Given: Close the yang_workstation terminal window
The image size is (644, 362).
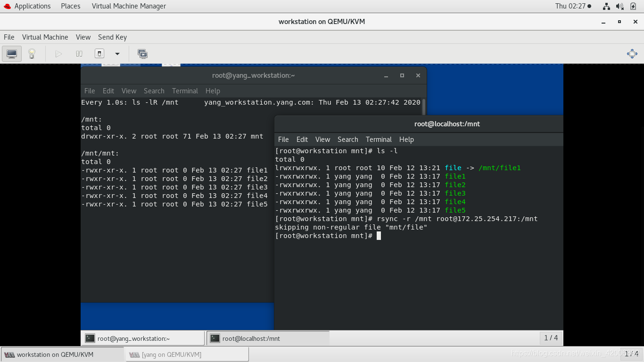Looking at the screenshot, I should pyautogui.click(x=418, y=75).
